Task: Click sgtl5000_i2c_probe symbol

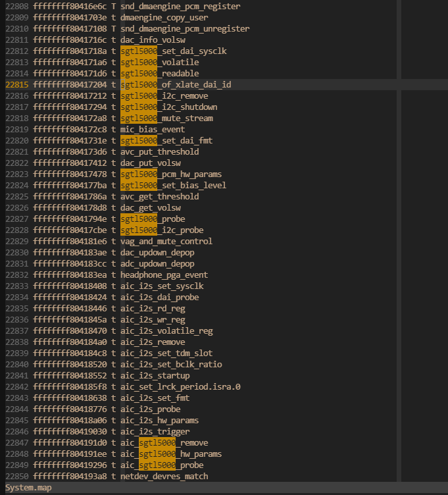Action: tap(162, 230)
